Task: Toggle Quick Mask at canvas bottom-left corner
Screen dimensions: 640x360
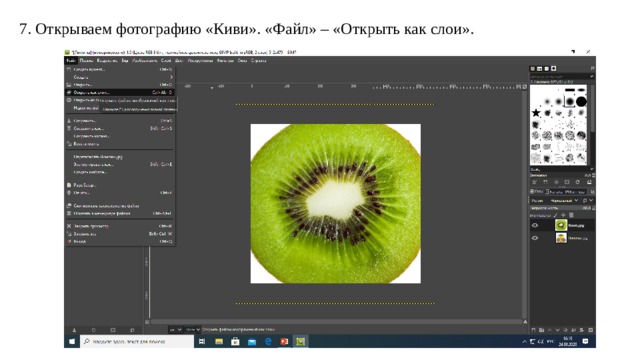Action: pyautogui.click(x=147, y=322)
